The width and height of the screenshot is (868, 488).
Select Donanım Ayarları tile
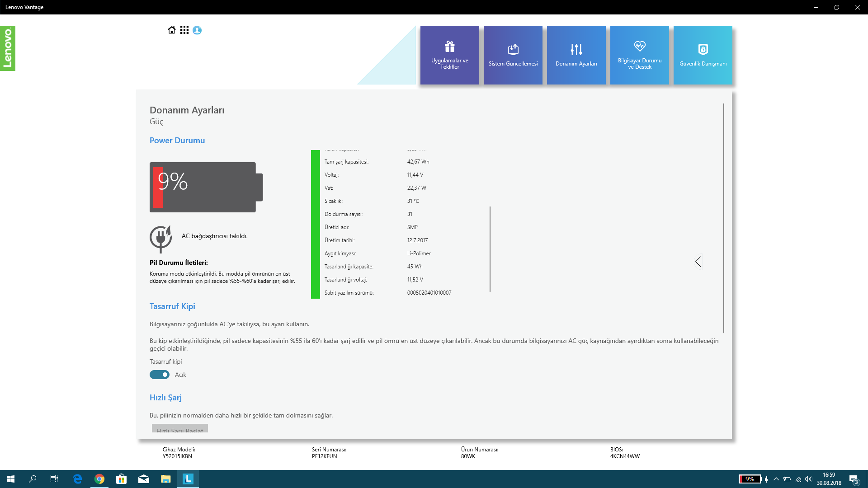click(x=576, y=55)
